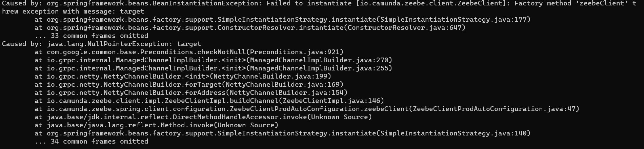Viewport: 644px width, 149px height.
Task: Click the ManagedChannelImplBuilder.java:270 stack frame
Action: [214, 60]
